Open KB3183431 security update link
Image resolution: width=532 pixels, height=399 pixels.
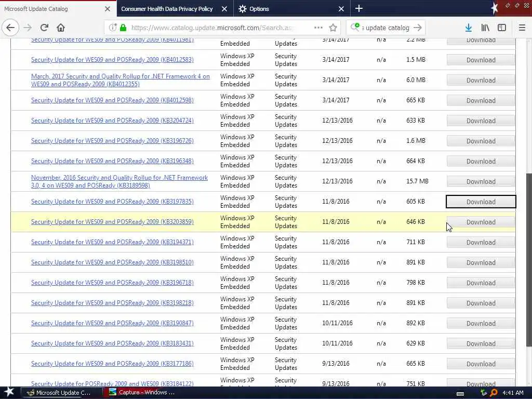click(112, 343)
